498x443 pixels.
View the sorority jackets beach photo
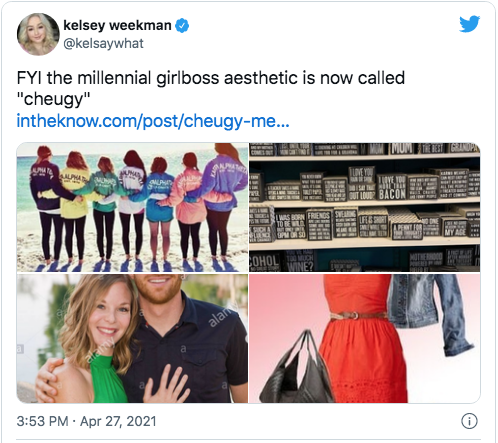pyautogui.click(x=132, y=207)
